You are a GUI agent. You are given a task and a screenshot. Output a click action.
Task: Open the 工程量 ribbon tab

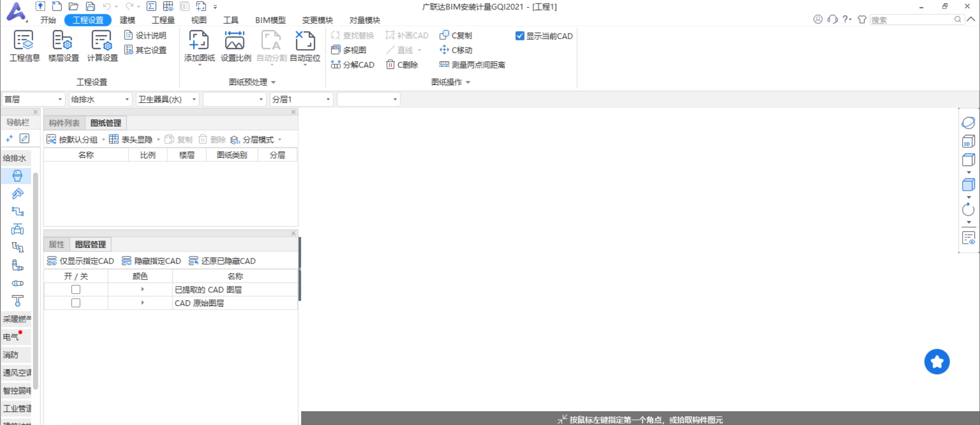point(163,20)
